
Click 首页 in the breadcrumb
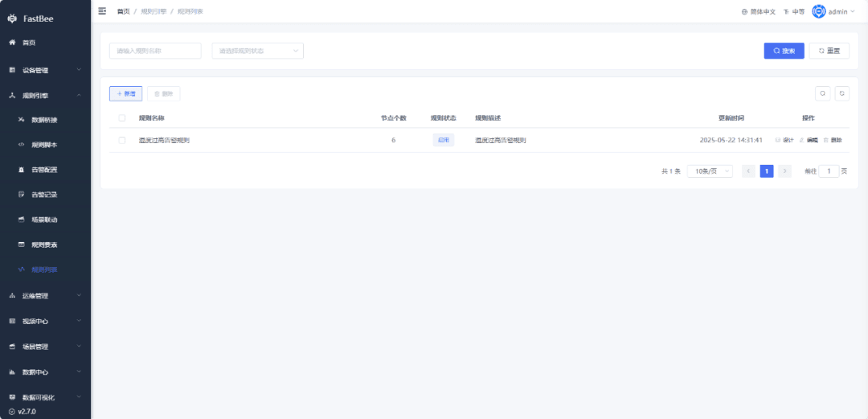[124, 11]
